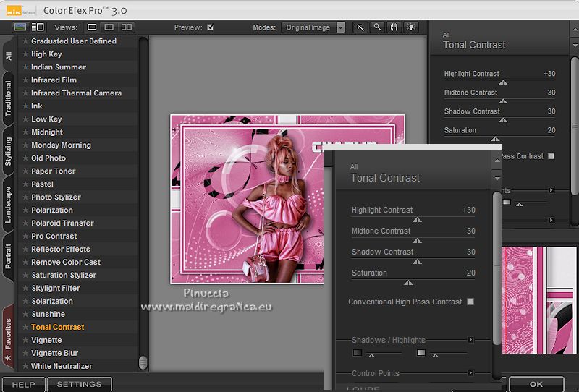579x392 pixels.
Task: Expand the Shadows / Highlights section
Action: (x=470, y=340)
